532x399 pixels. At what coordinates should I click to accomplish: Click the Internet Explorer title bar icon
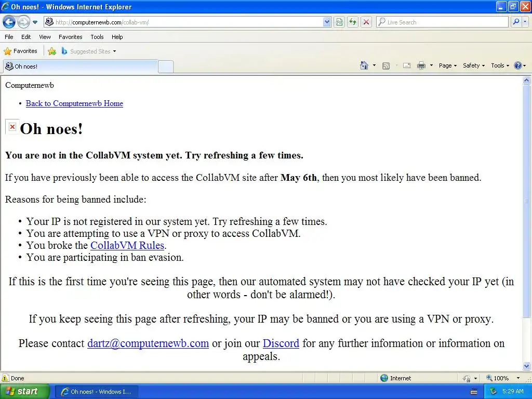pyautogui.click(x=5, y=6)
